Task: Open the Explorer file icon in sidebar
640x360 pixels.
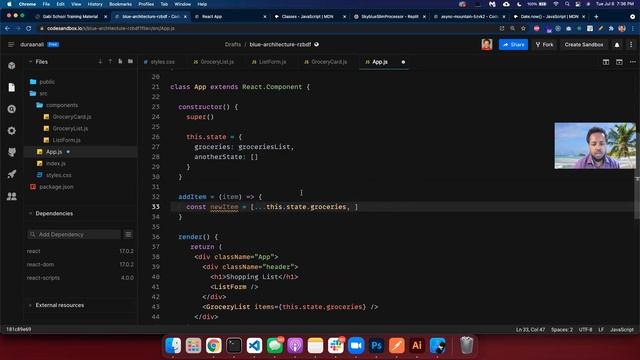Action: click(x=11, y=87)
